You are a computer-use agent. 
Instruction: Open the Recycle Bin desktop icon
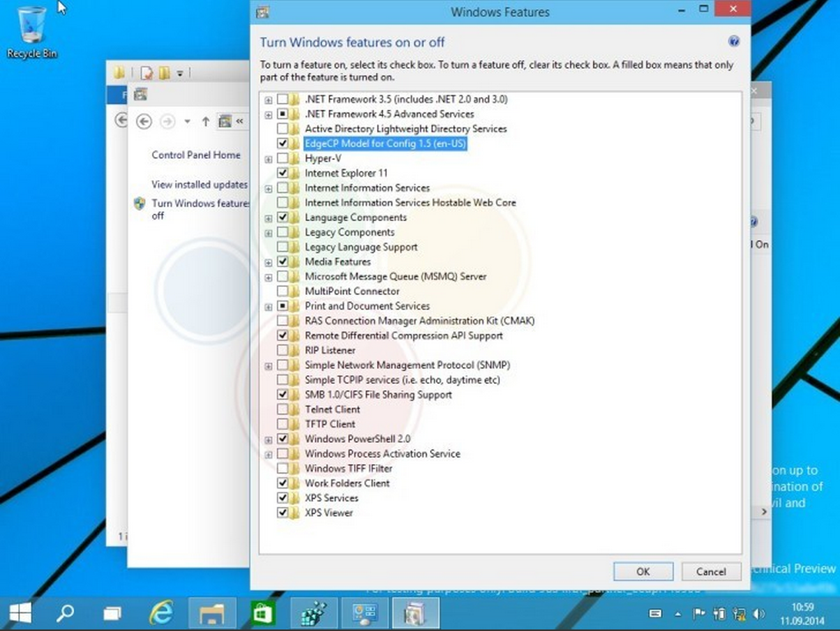point(32,31)
